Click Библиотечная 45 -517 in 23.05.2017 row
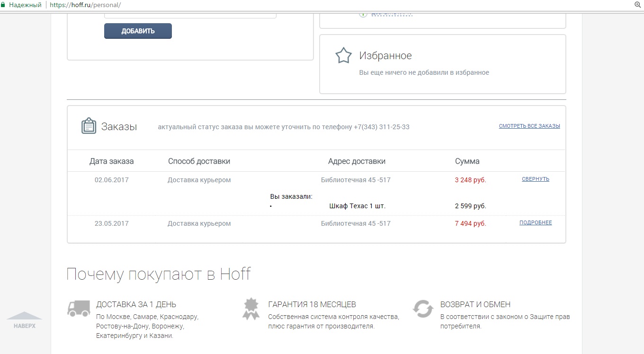The height and width of the screenshot is (354, 644). 356,223
